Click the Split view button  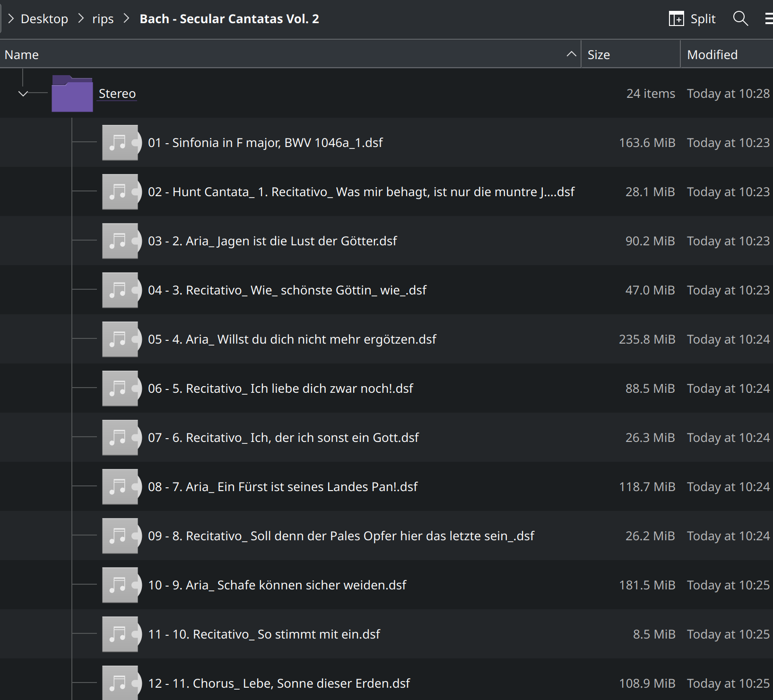pyautogui.click(x=692, y=18)
